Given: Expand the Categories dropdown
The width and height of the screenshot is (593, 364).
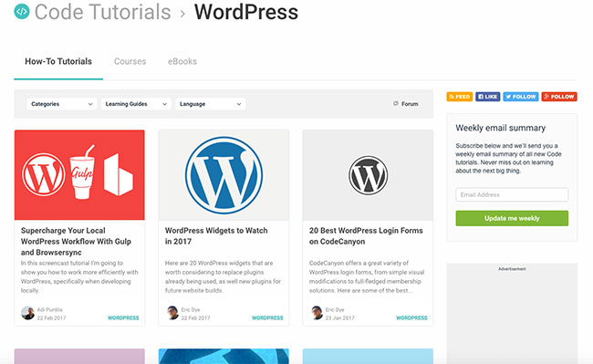Looking at the screenshot, I should (62, 104).
